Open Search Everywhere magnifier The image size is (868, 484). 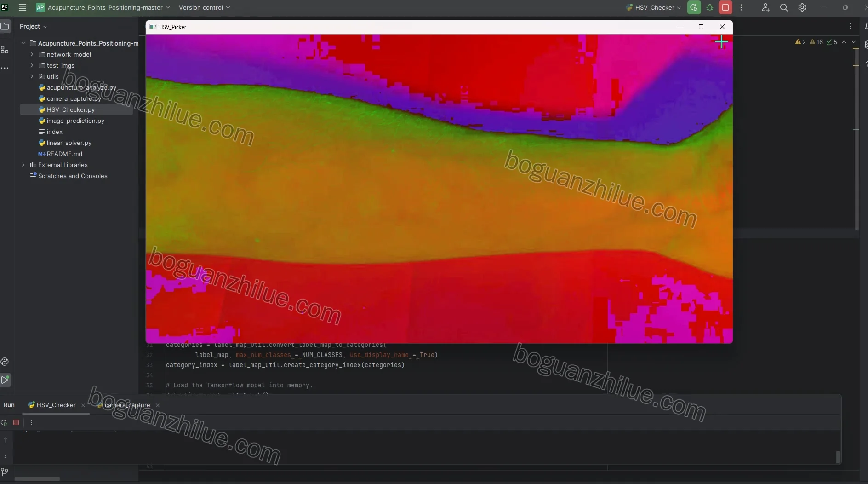click(784, 7)
